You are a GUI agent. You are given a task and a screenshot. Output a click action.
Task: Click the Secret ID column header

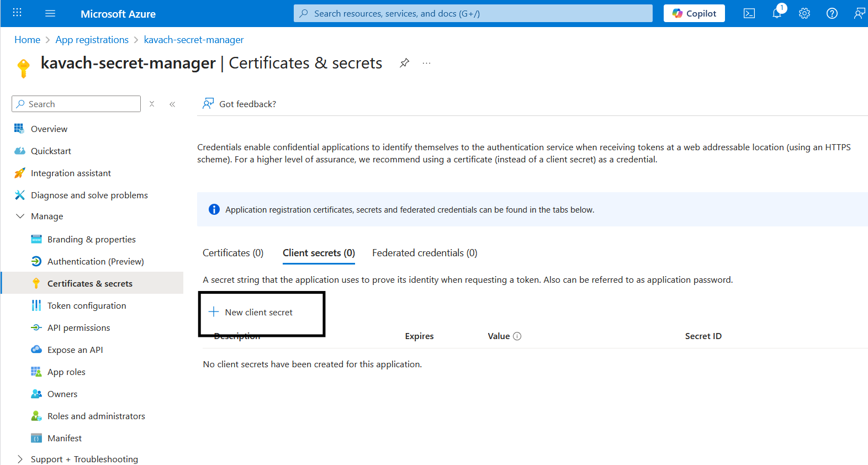click(703, 336)
